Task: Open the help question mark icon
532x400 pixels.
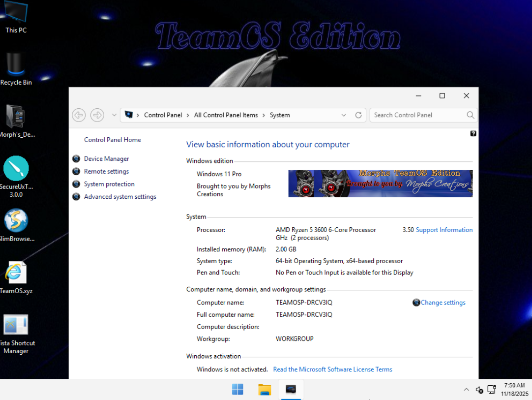Action: 473,133
